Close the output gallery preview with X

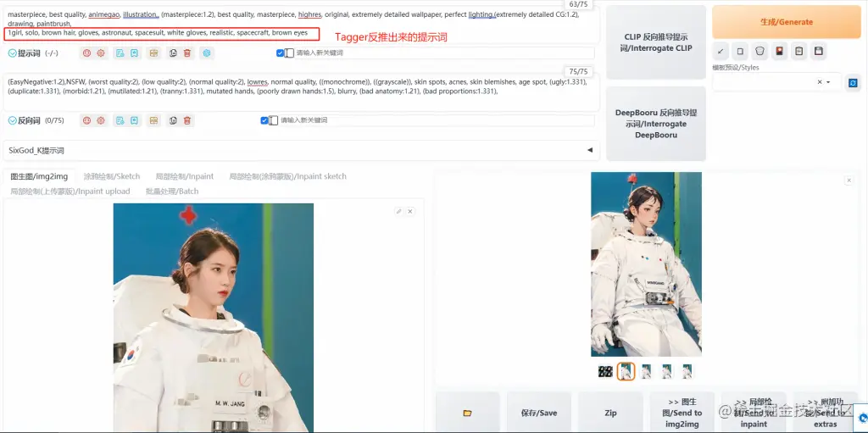click(849, 180)
